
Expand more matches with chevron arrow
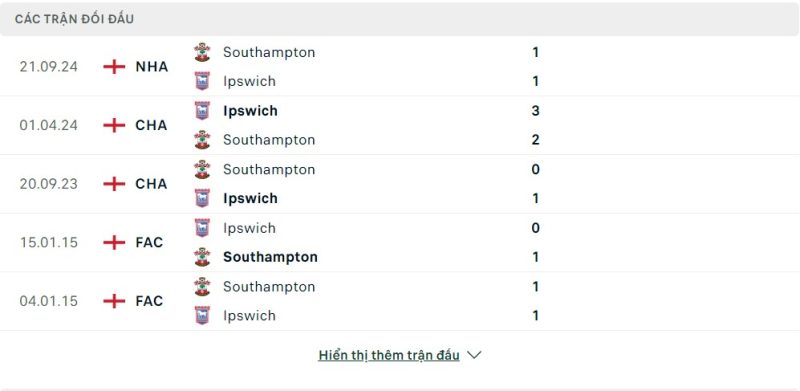click(474, 355)
